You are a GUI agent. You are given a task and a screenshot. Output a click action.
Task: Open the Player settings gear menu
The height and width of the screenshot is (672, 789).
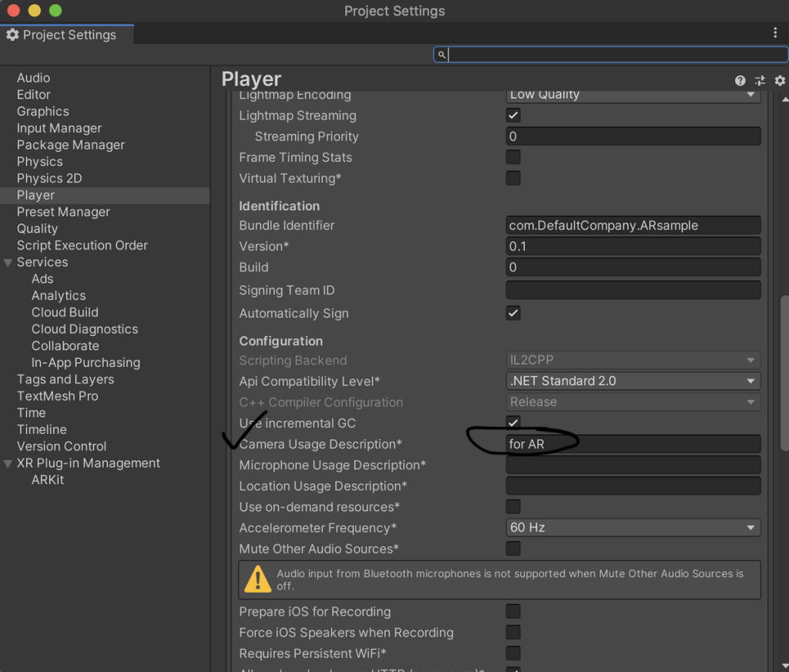780,80
